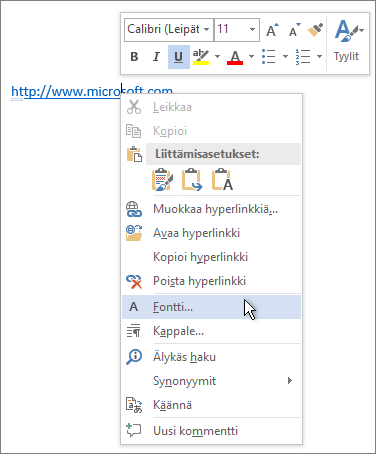Decrease font size icon
Viewport: 376px width, 454px height.
(295, 30)
